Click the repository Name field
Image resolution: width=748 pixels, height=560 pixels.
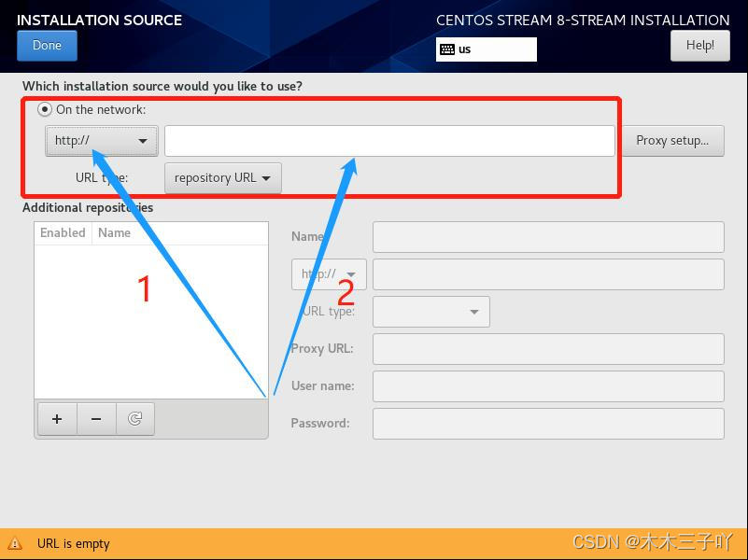547,236
